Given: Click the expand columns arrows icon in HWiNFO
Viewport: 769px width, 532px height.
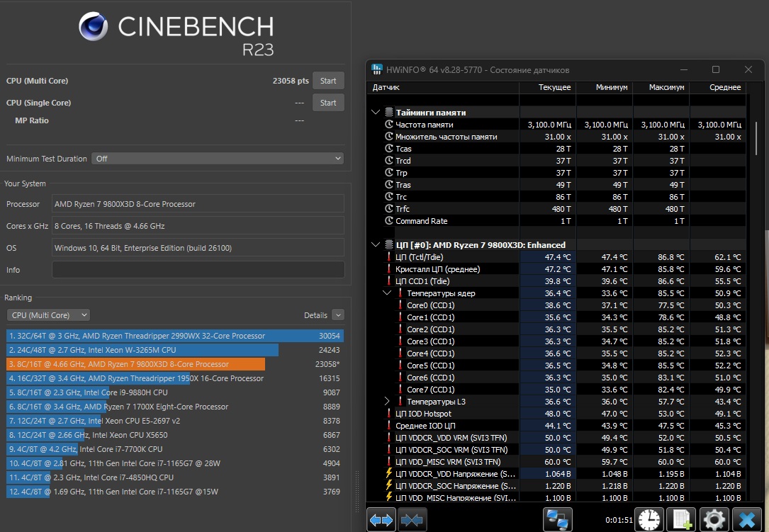Looking at the screenshot, I should pos(381,520).
